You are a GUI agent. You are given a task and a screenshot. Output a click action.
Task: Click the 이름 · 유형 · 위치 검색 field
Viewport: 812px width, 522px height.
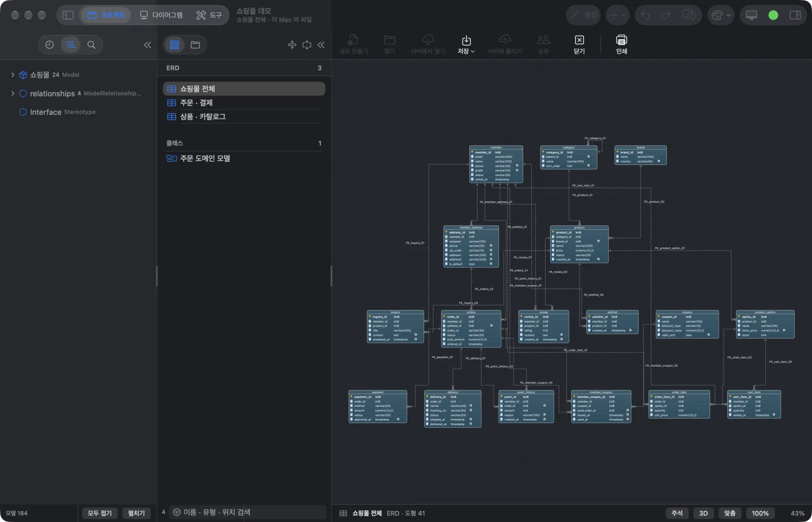point(249,512)
